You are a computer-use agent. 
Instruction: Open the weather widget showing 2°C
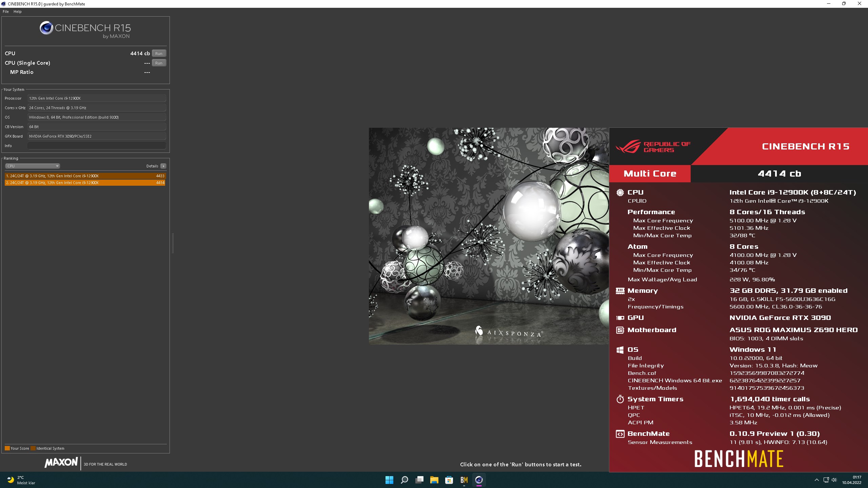point(21,480)
